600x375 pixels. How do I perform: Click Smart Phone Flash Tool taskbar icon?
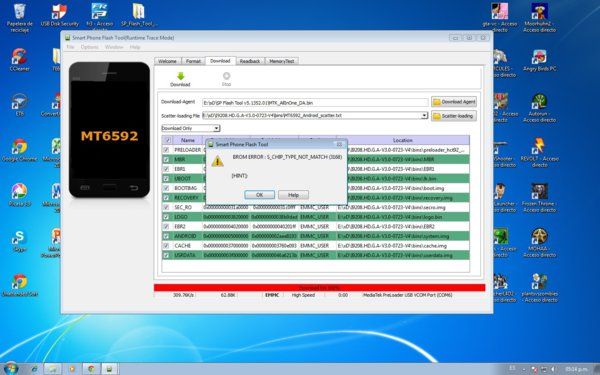109,369
